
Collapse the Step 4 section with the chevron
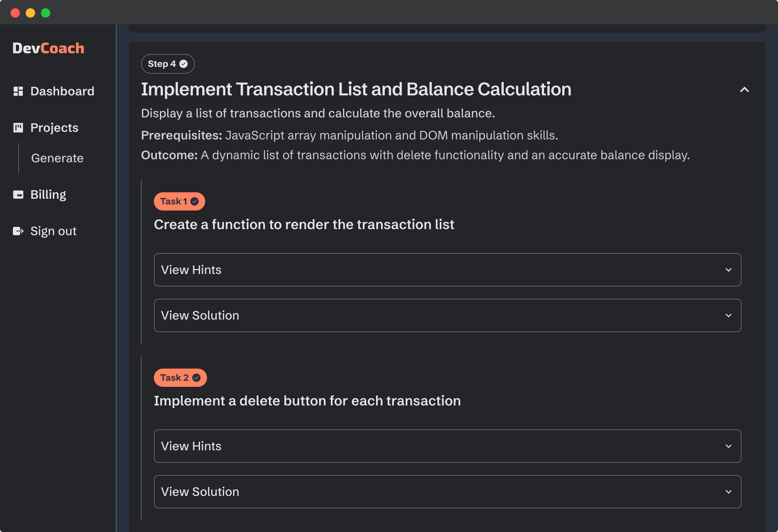(744, 90)
